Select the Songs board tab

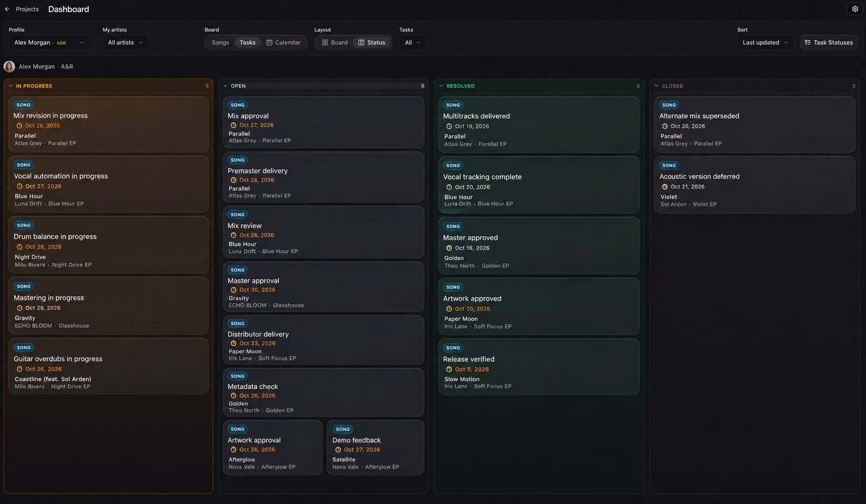tap(220, 43)
